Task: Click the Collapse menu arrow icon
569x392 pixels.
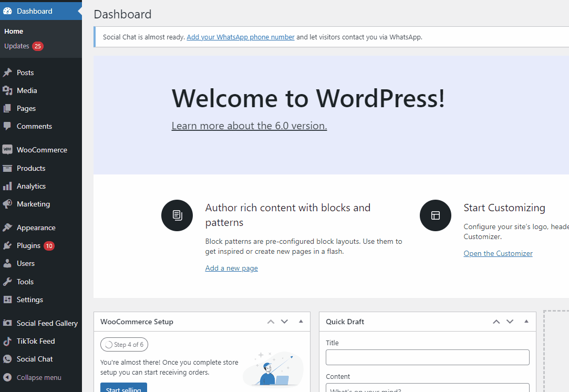Action: click(7, 377)
